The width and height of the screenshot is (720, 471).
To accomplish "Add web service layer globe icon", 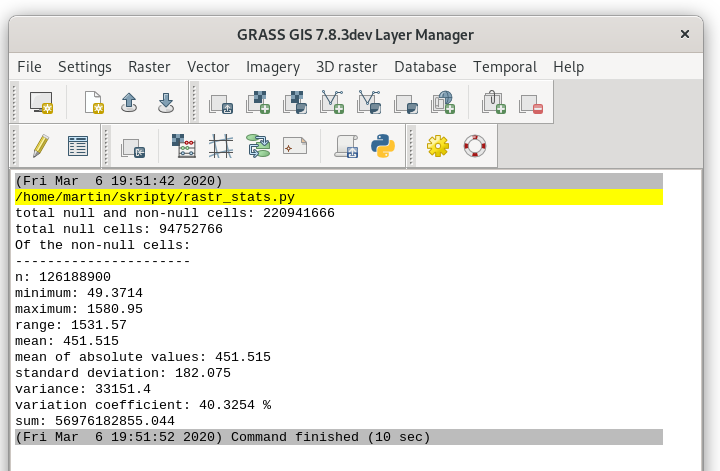I will (x=443, y=102).
